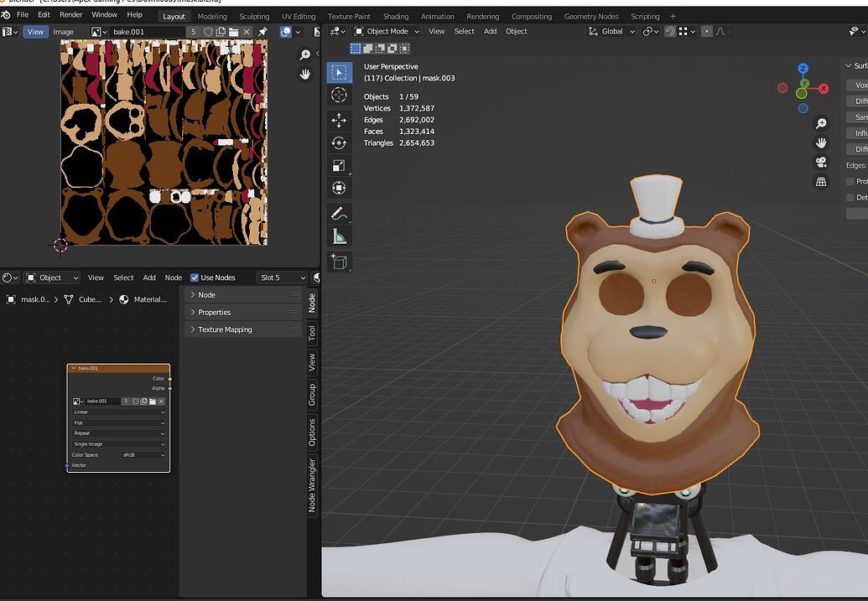Viewport: 868px width, 601px height.
Task: Open Repeat extension dropdown in node
Action: [x=118, y=433]
